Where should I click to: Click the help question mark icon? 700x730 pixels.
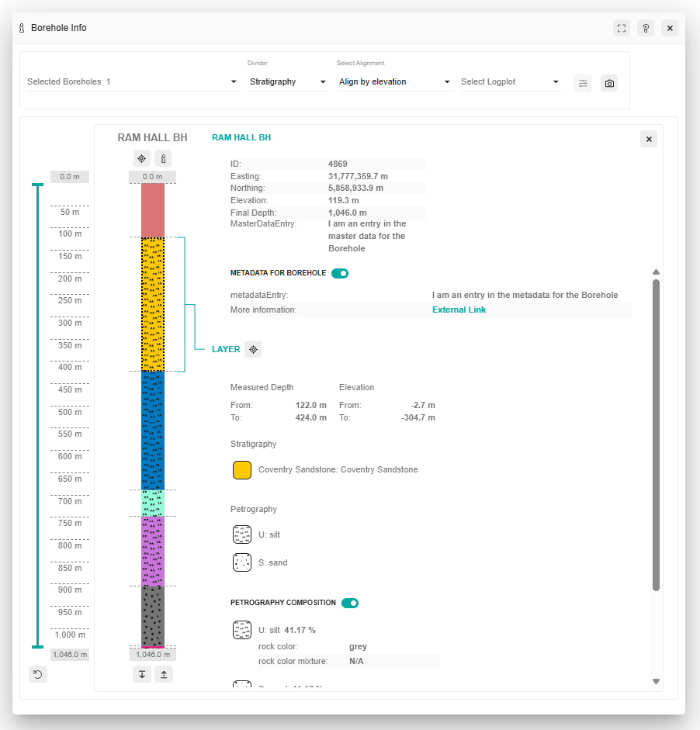[x=645, y=28]
